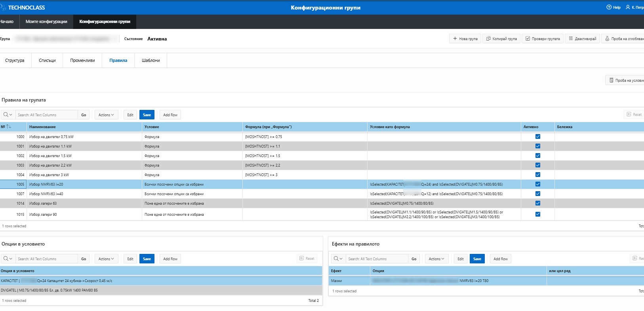Toggle Активно checkbox for rule 1003
644x311 pixels.
[x=537, y=165]
